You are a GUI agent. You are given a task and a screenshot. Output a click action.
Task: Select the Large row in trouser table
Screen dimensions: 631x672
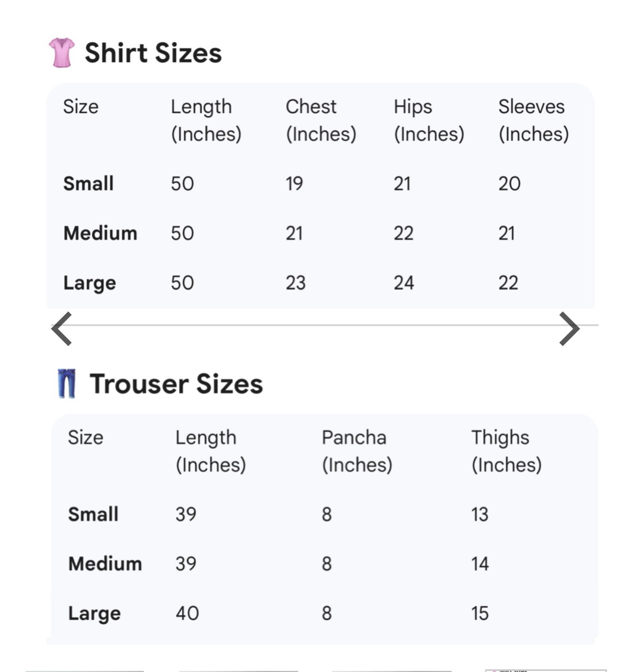pyautogui.click(x=94, y=614)
